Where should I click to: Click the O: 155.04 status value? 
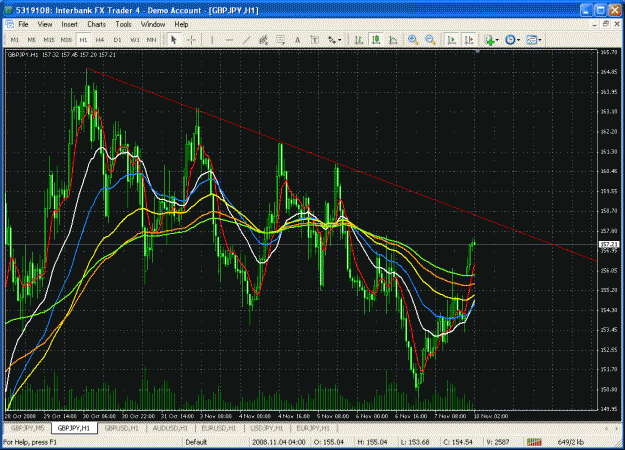328,442
